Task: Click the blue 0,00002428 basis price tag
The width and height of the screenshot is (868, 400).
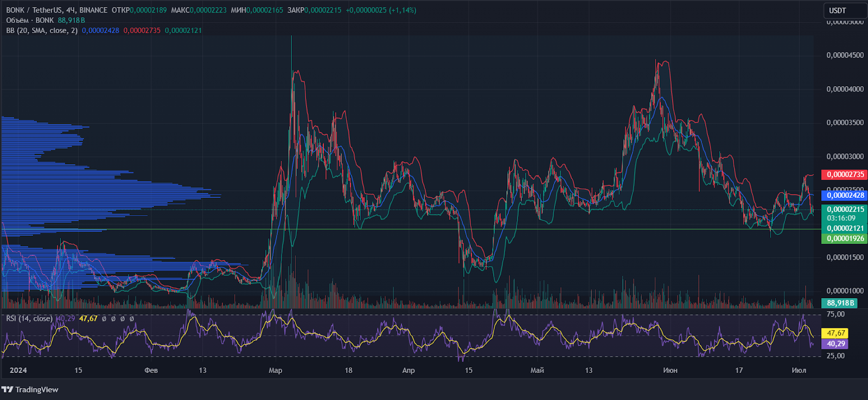Action: pos(845,195)
